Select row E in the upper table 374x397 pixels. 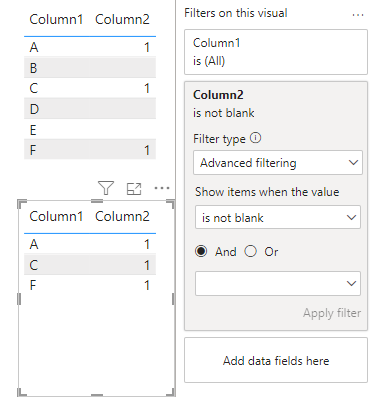pyautogui.click(x=90, y=129)
